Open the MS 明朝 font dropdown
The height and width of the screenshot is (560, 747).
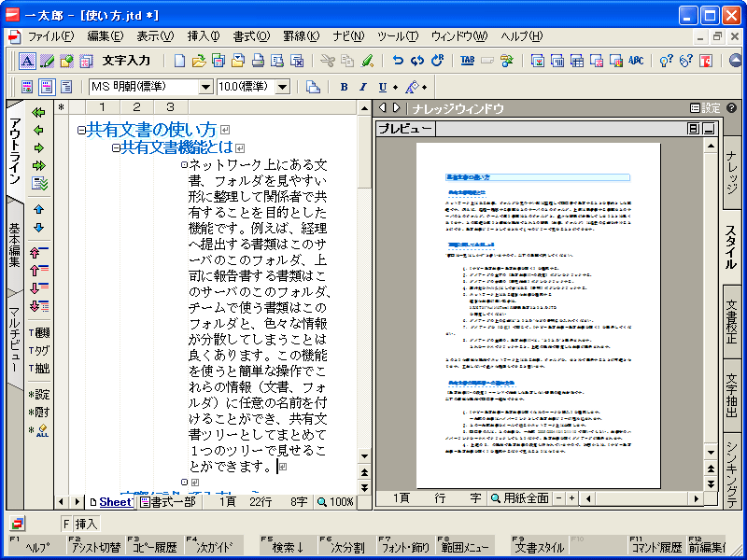[205, 87]
